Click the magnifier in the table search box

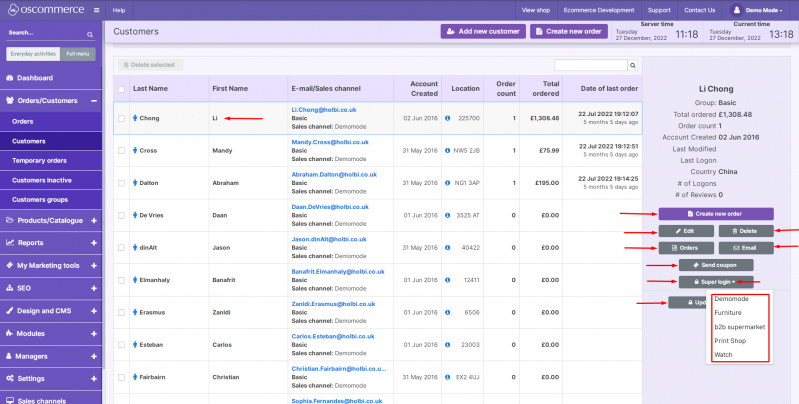click(633, 65)
